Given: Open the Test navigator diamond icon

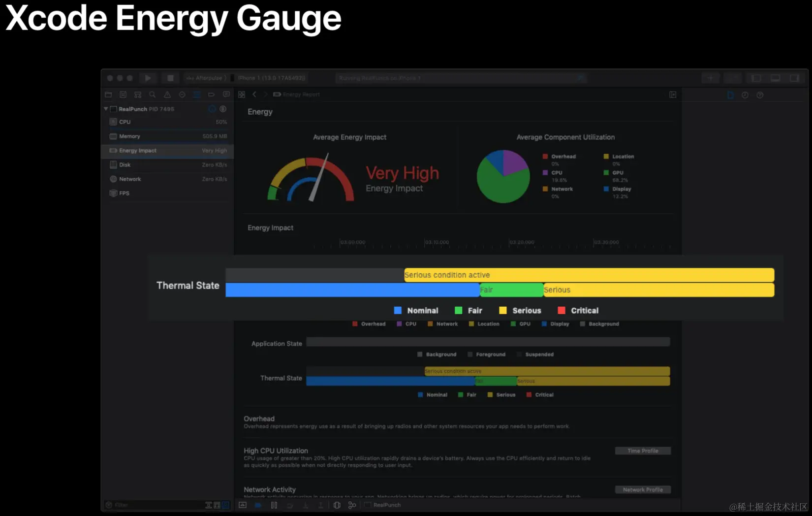Looking at the screenshot, I should (182, 95).
